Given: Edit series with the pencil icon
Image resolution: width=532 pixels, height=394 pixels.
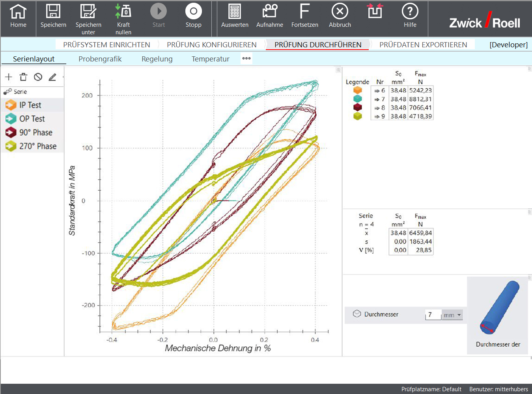Looking at the screenshot, I should pos(52,77).
